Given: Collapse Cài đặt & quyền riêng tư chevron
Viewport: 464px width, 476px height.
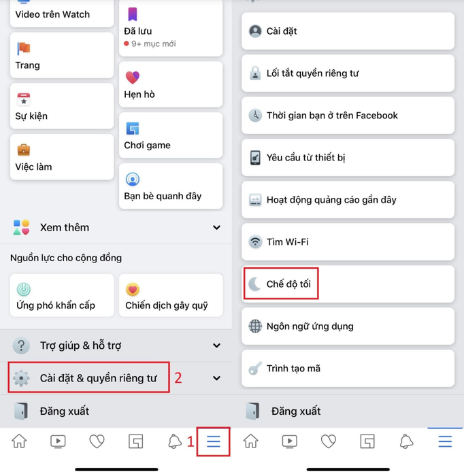Looking at the screenshot, I should click(x=216, y=378).
